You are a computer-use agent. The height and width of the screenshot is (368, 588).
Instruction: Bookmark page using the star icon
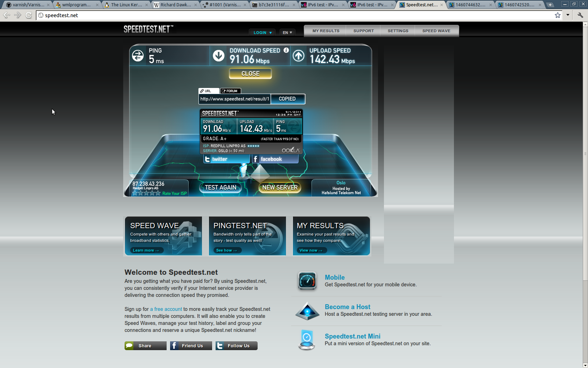click(x=558, y=15)
